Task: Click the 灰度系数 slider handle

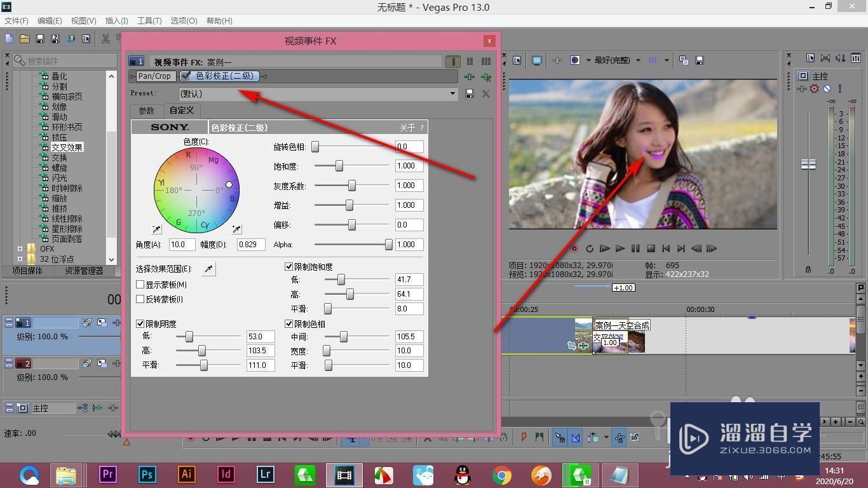Action: (x=351, y=186)
